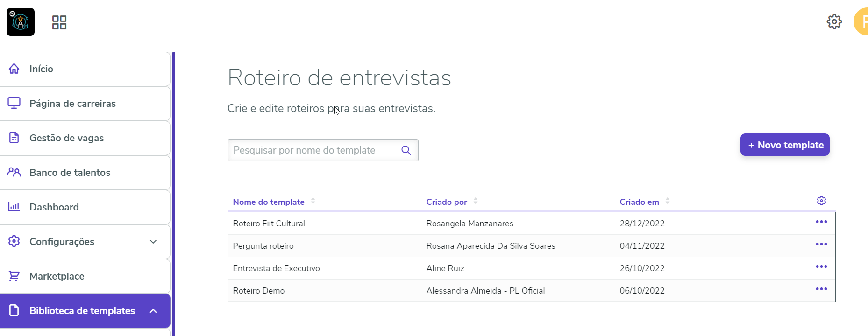Click creator Rosangela Manzanares cell
Screen dimensions: 868x336
point(470,224)
